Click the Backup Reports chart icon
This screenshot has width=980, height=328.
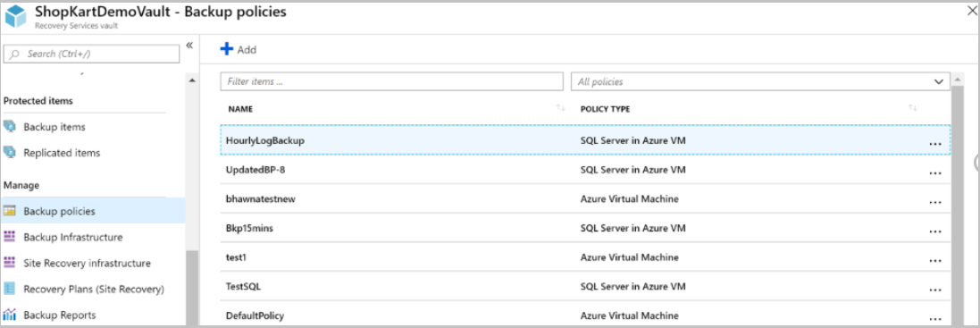point(9,315)
